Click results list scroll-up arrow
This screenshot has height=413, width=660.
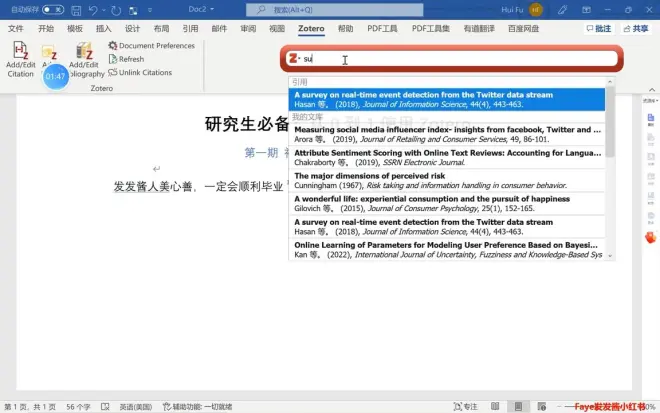pos(610,81)
